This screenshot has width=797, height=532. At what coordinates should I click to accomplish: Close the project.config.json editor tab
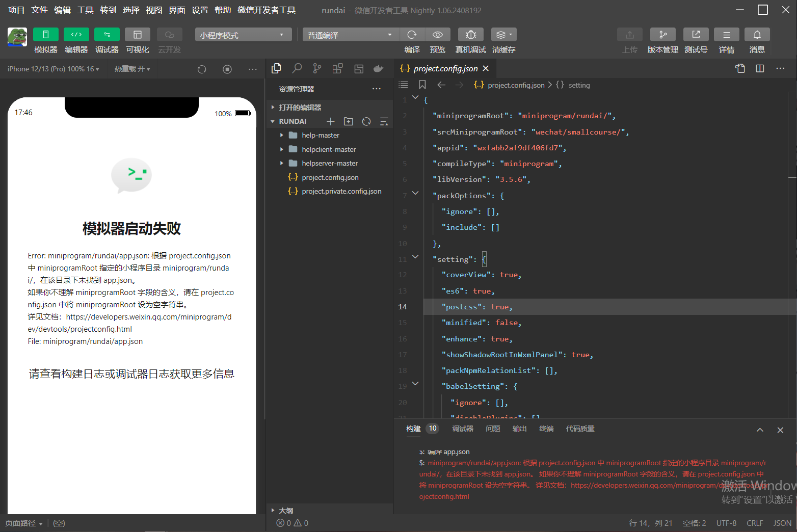pyautogui.click(x=486, y=68)
